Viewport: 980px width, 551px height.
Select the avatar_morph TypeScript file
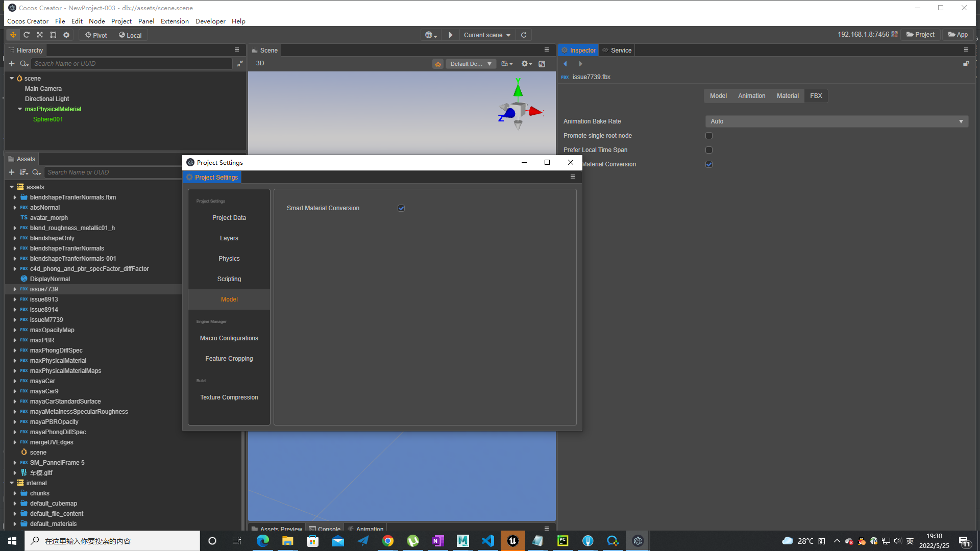pyautogui.click(x=48, y=218)
